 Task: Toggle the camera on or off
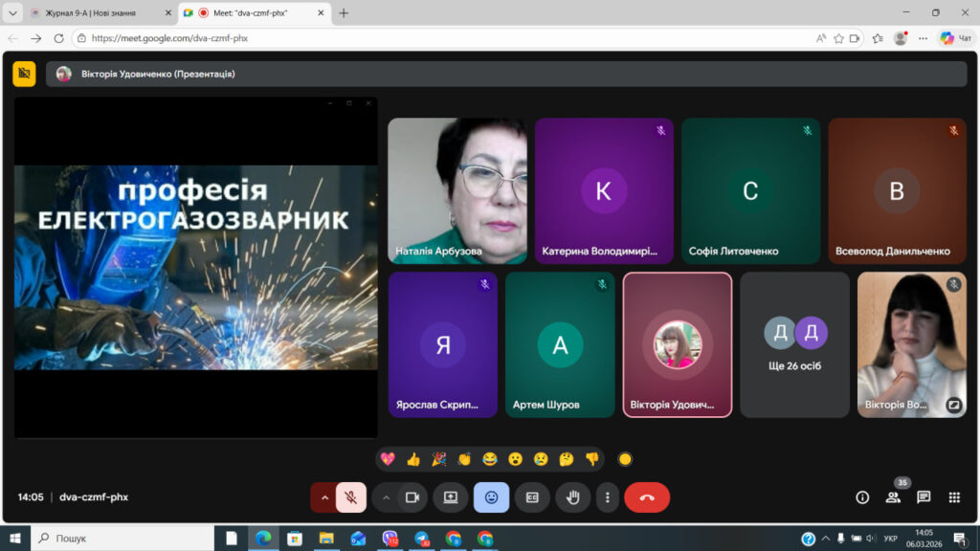(412, 497)
